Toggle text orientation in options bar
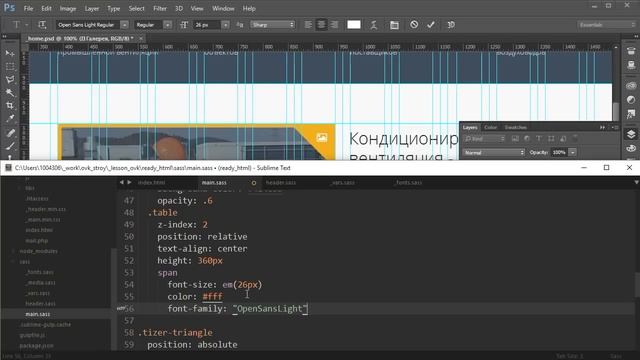 tap(42, 25)
